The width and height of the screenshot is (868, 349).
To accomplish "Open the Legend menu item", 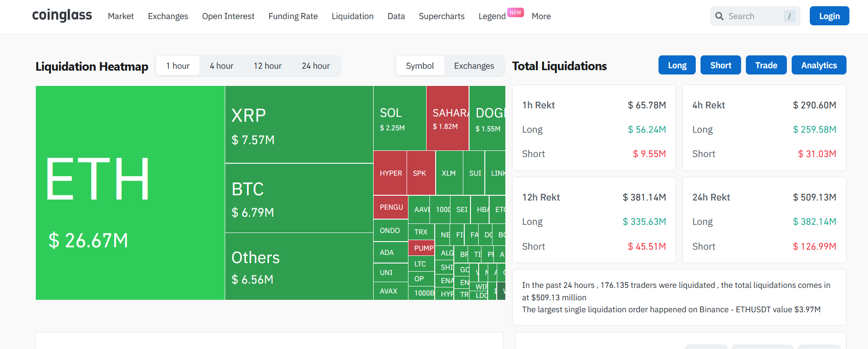I will click(492, 16).
